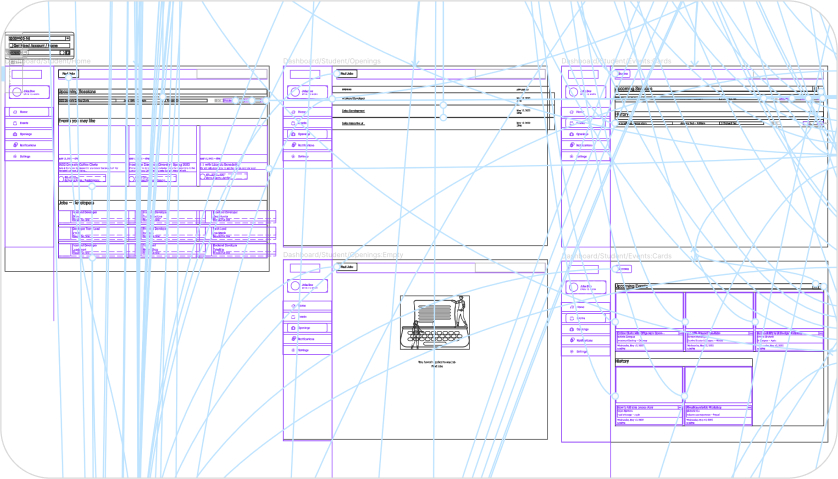Select Openings icon in Dashboard/Student/Openings sidebar
The height and width of the screenshot is (479, 838).
293,134
